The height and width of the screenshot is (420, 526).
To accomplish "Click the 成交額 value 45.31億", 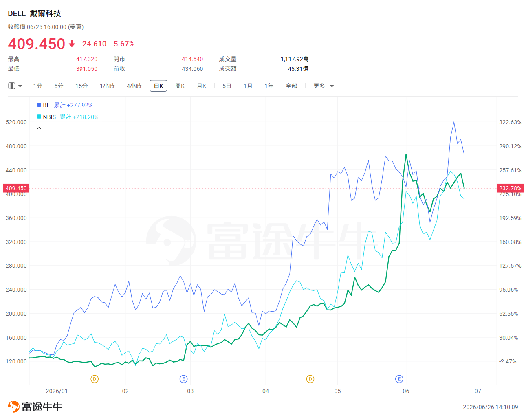I will pos(298,69).
